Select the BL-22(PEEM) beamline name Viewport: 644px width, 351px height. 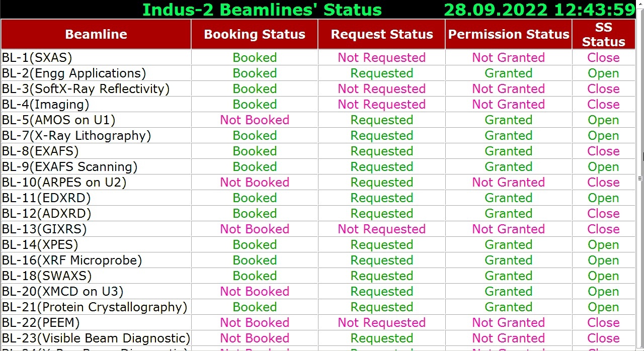pyautogui.click(x=41, y=322)
